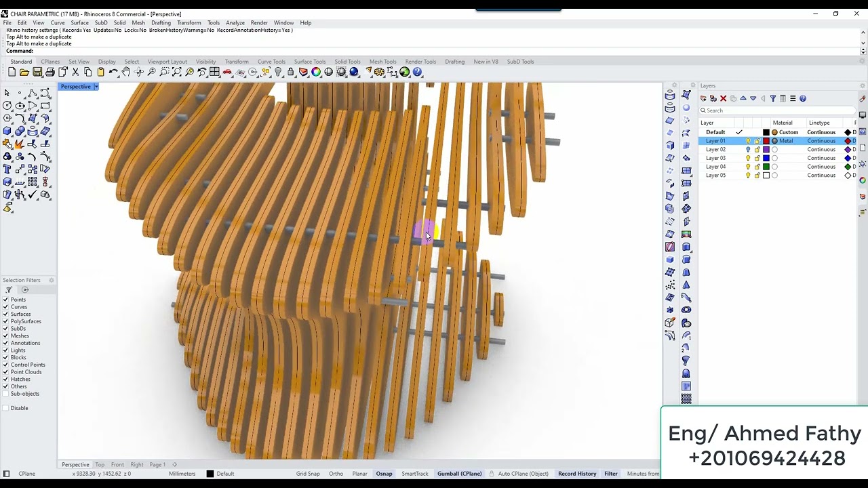Viewport: 868px width, 488px height.
Task: Click the red X Delete Layer icon
Action: pos(723,98)
